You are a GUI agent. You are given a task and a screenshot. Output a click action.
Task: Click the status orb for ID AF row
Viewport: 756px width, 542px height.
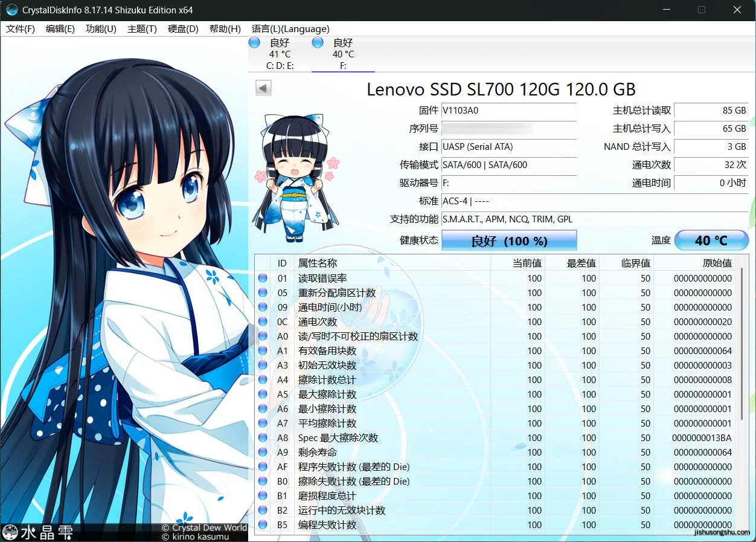263,466
